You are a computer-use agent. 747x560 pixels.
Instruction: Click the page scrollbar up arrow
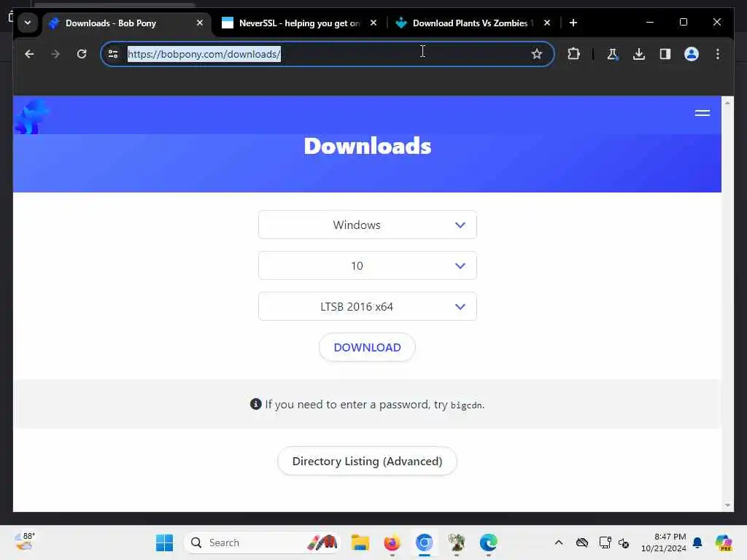coord(727,102)
